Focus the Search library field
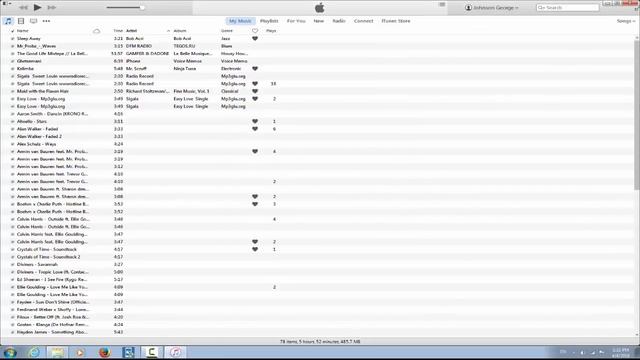This screenshot has width=640, height=360. [567, 7]
